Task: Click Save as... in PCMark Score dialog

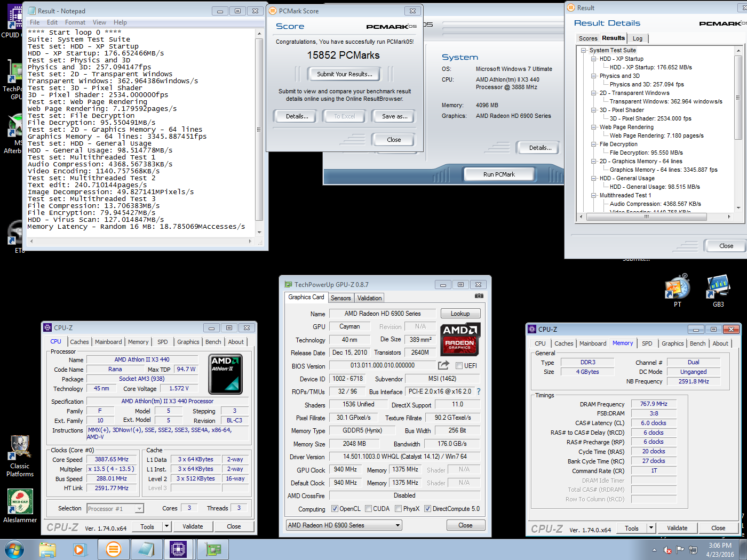Action: (394, 116)
